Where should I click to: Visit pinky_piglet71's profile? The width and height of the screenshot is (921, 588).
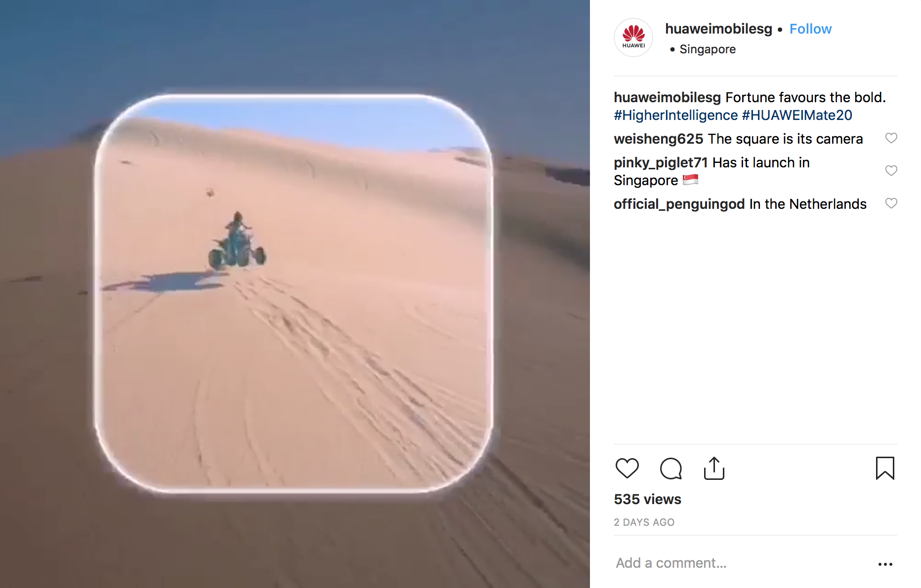click(661, 162)
